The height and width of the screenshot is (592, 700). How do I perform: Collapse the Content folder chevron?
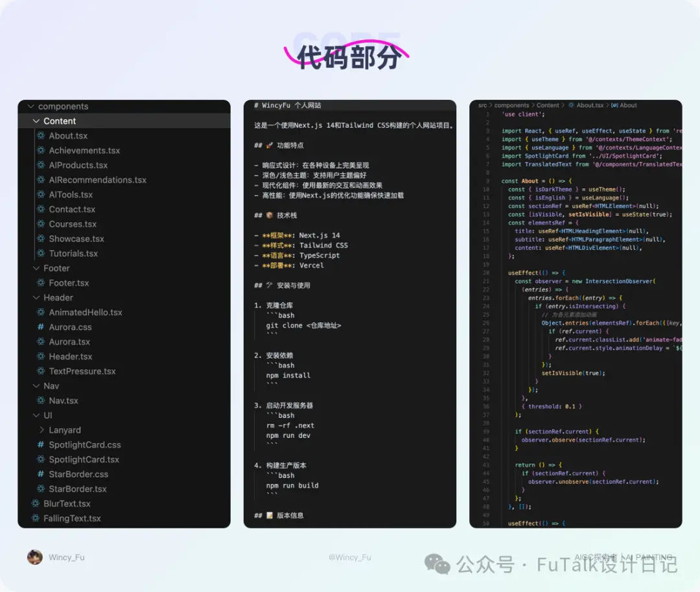coord(36,121)
